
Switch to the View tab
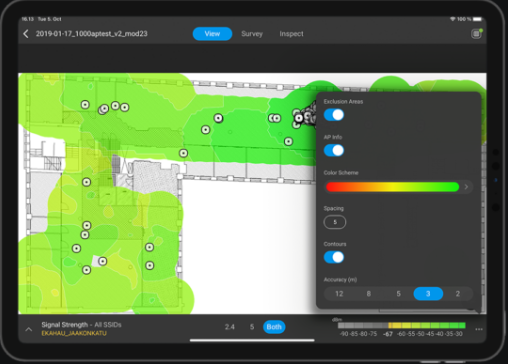point(212,34)
